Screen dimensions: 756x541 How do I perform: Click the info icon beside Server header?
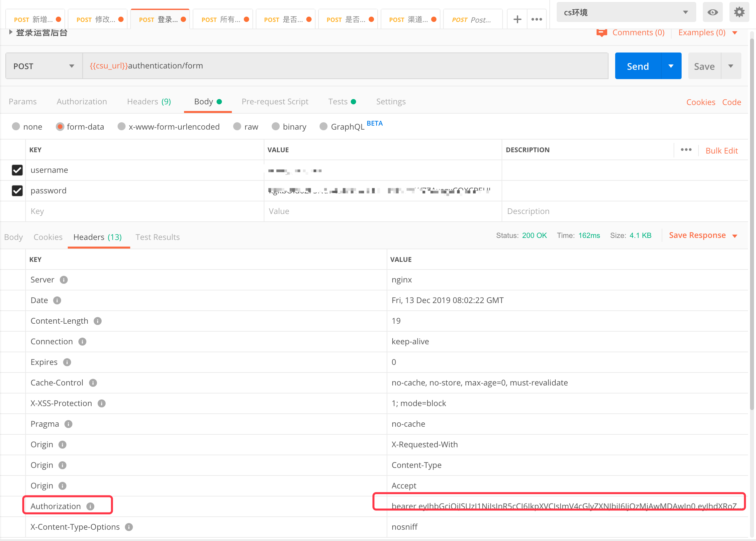[x=64, y=280]
